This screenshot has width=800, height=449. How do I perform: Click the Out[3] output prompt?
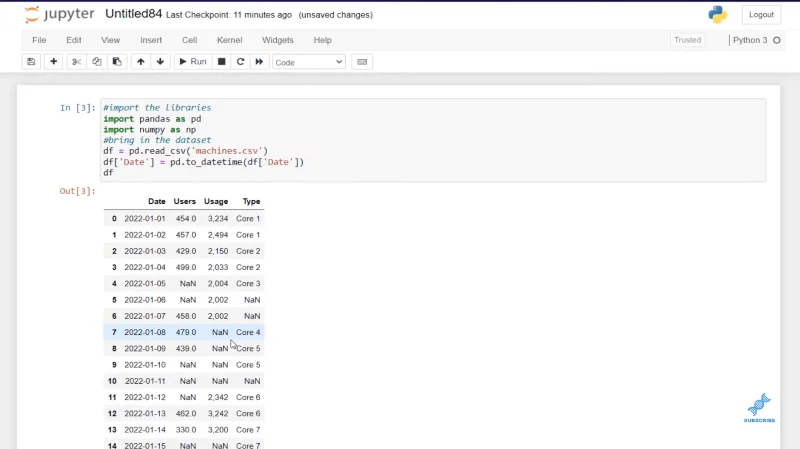point(78,191)
